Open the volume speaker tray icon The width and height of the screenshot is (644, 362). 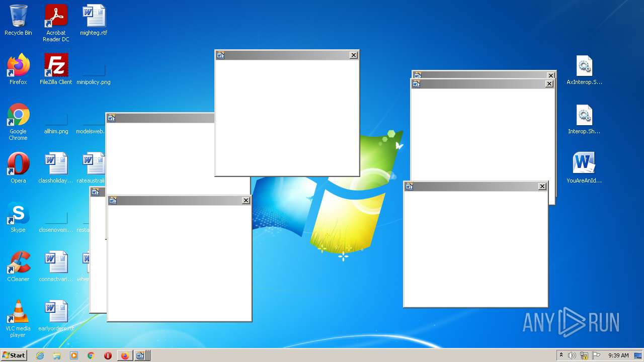pyautogui.click(x=572, y=355)
